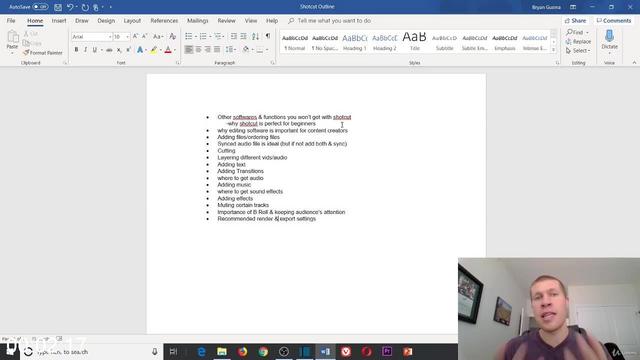Switch to the References tab

[x=164, y=21]
